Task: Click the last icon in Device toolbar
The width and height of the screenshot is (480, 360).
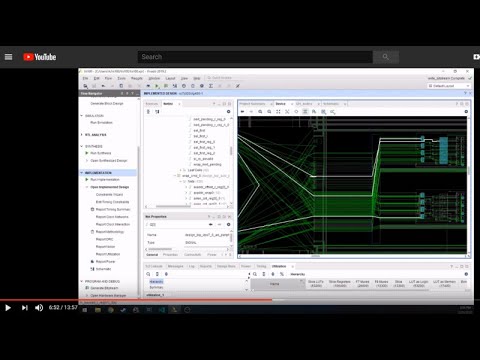Action: [x=333, y=112]
